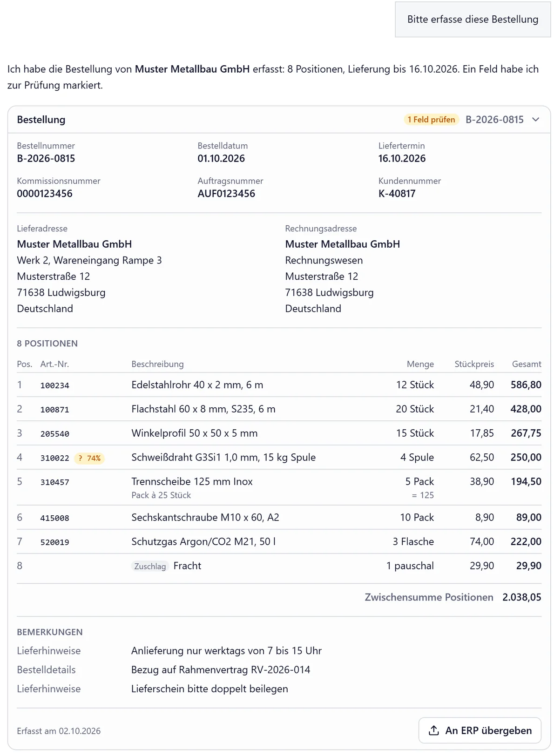Click the Kundennummer value K-40817
This screenshot has width=554, height=756.
click(397, 194)
